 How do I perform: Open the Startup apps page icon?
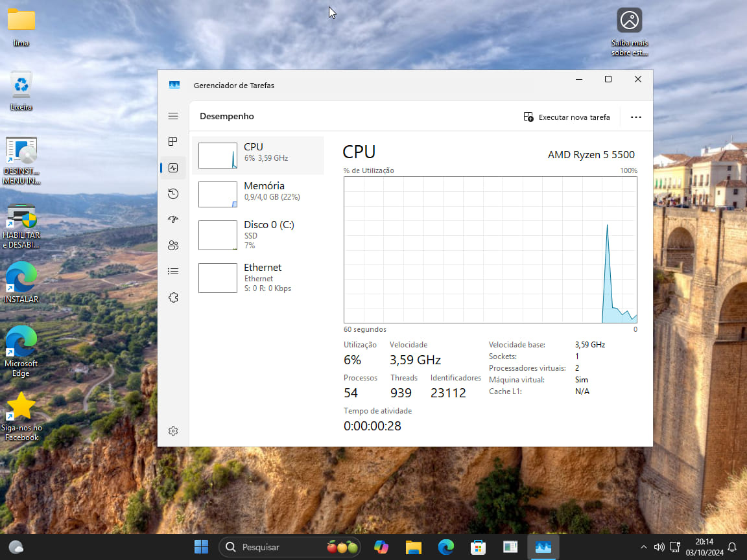click(173, 220)
